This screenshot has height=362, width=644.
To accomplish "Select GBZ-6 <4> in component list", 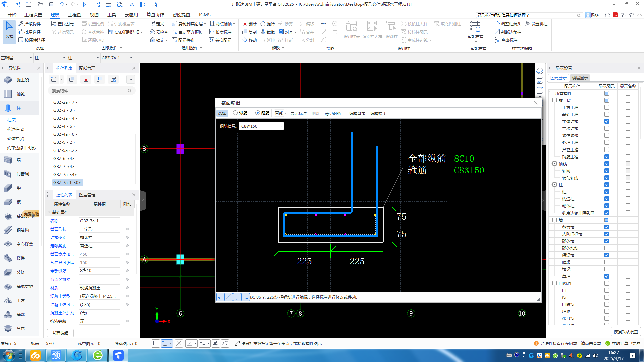I will click(x=64, y=158).
